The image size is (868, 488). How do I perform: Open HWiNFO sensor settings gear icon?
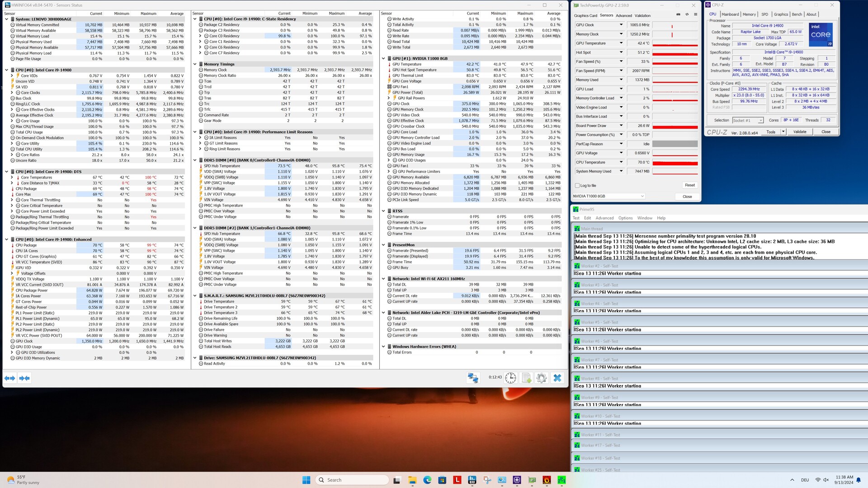coord(542,378)
